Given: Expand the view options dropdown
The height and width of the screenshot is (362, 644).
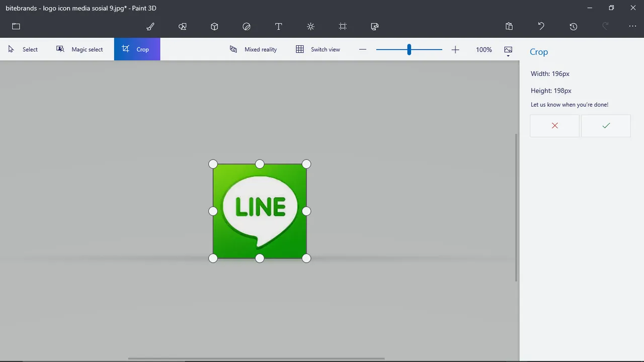Looking at the screenshot, I should pos(508,50).
